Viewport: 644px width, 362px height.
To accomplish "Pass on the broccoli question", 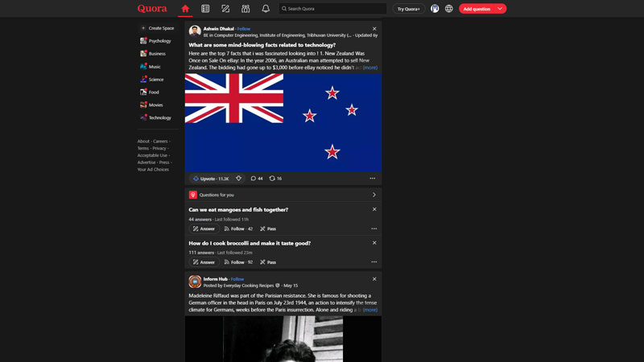I will 268,262.
